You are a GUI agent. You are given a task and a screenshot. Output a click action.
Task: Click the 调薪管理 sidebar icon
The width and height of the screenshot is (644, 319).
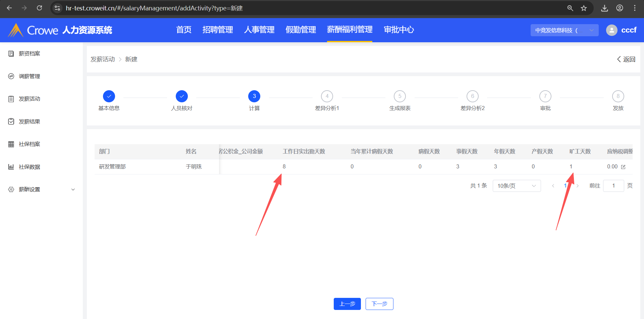[11, 76]
